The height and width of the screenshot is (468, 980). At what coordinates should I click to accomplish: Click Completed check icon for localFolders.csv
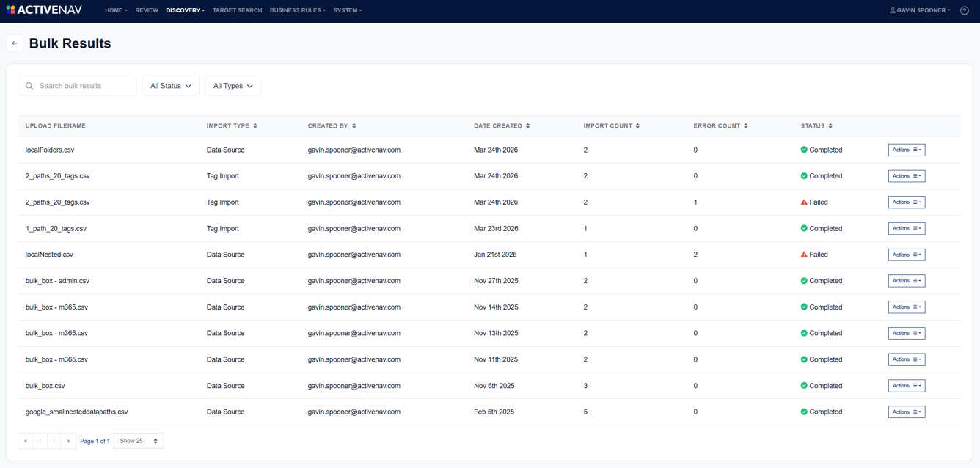(804, 150)
